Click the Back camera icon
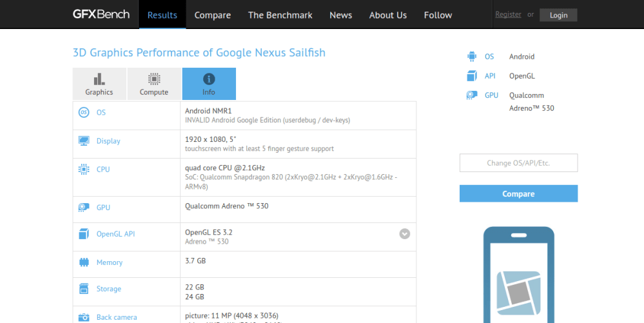This screenshot has width=644, height=323. pyautogui.click(x=84, y=317)
